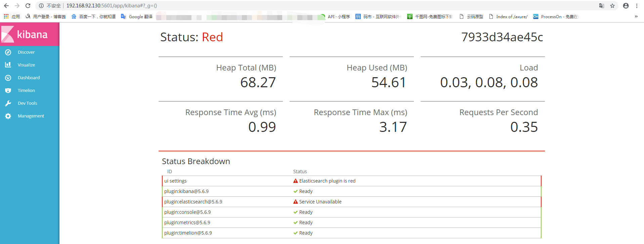Expand hidden bookmarks chevron

[636, 16]
